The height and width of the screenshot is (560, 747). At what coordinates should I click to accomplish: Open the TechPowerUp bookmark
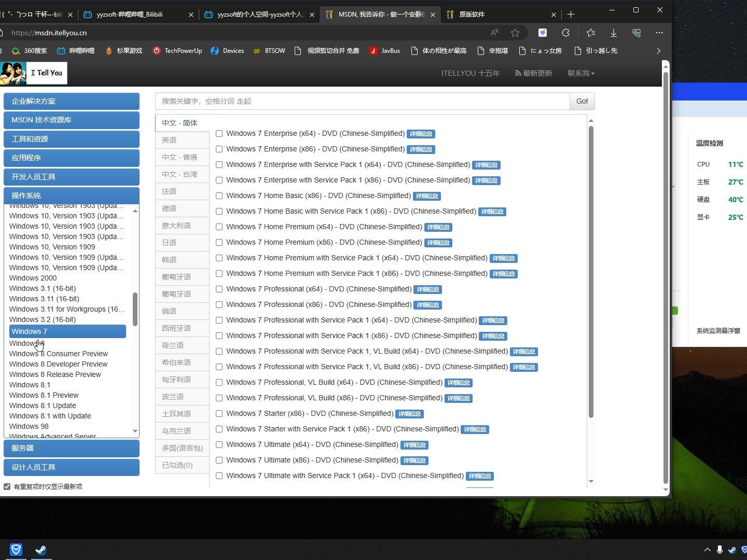(x=177, y=51)
